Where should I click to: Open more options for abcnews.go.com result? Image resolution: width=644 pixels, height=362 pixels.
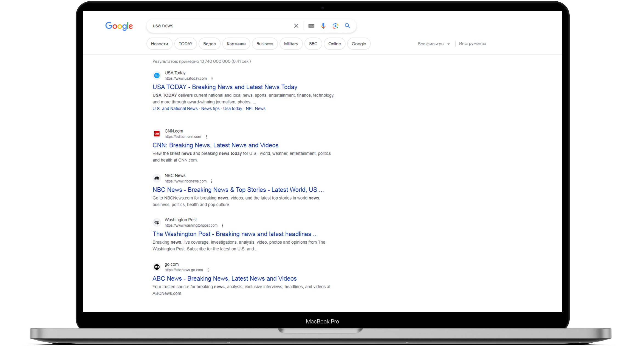[208, 270]
